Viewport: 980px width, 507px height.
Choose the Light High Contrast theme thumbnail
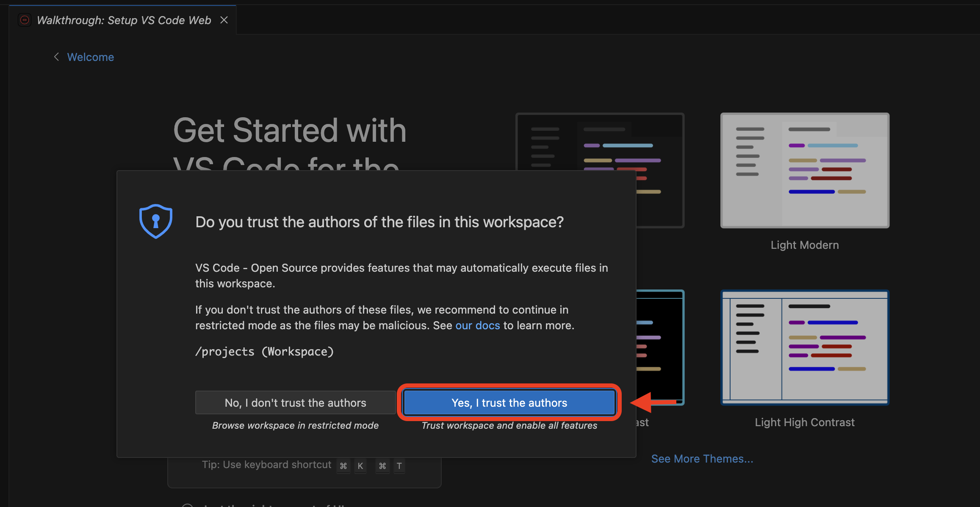(805, 347)
